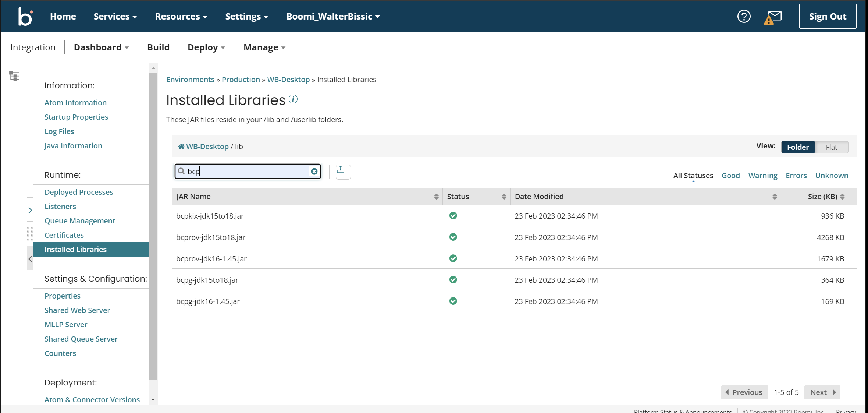This screenshot has width=868, height=413.
Task: Click the Boomi logo icon
Action: point(25,17)
